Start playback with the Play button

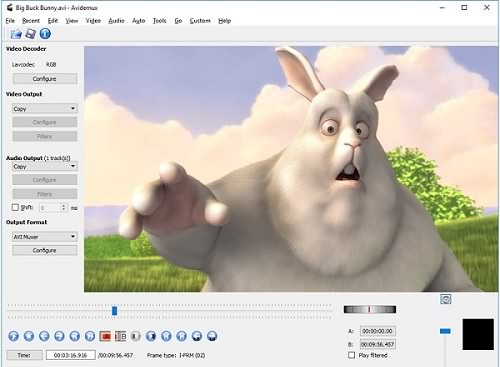(14, 336)
